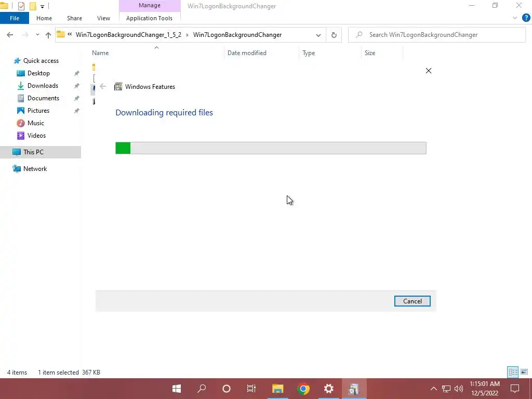Close the Windows Features dialog
The image size is (532, 399).
429,71
